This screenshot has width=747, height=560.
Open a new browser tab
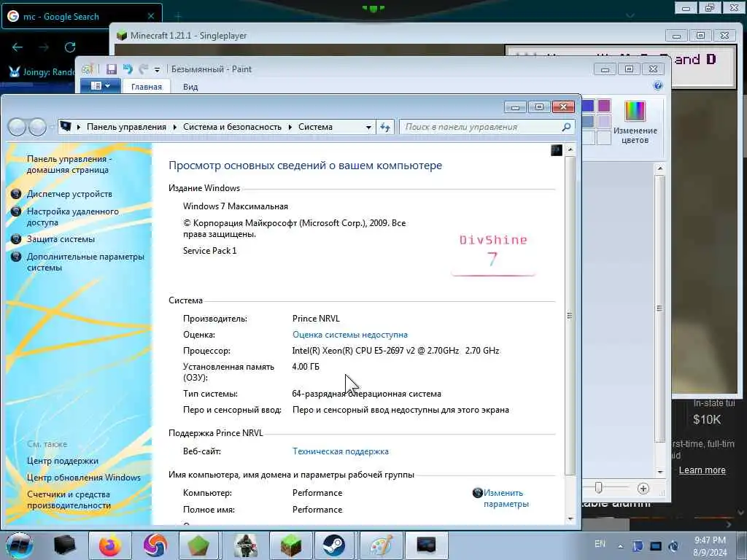tap(178, 17)
